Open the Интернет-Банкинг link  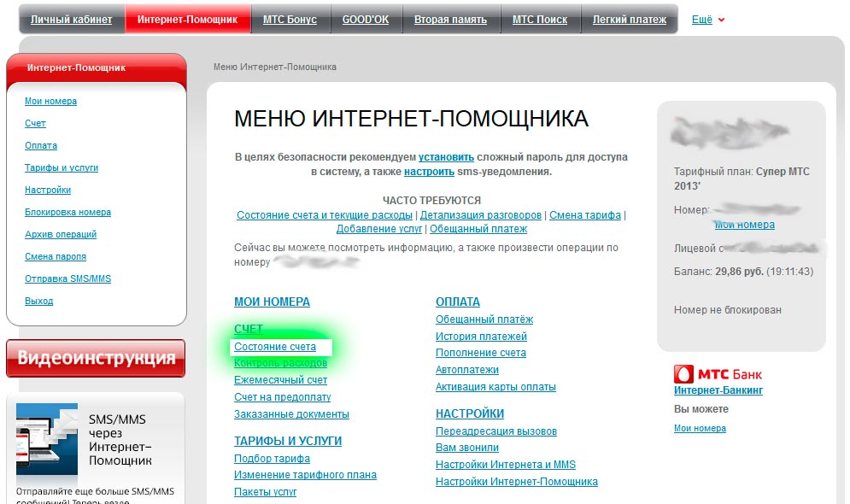click(718, 390)
